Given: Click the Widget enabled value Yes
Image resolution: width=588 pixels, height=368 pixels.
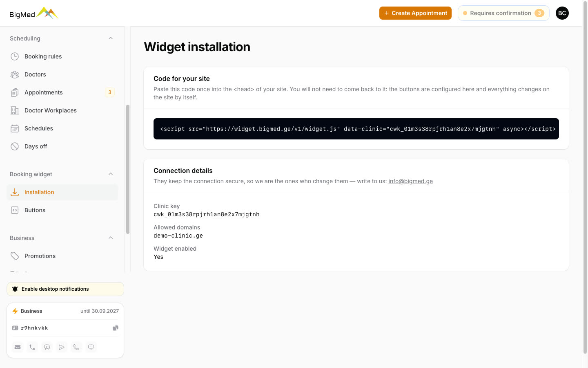Looking at the screenshot, I should point(158,257).
